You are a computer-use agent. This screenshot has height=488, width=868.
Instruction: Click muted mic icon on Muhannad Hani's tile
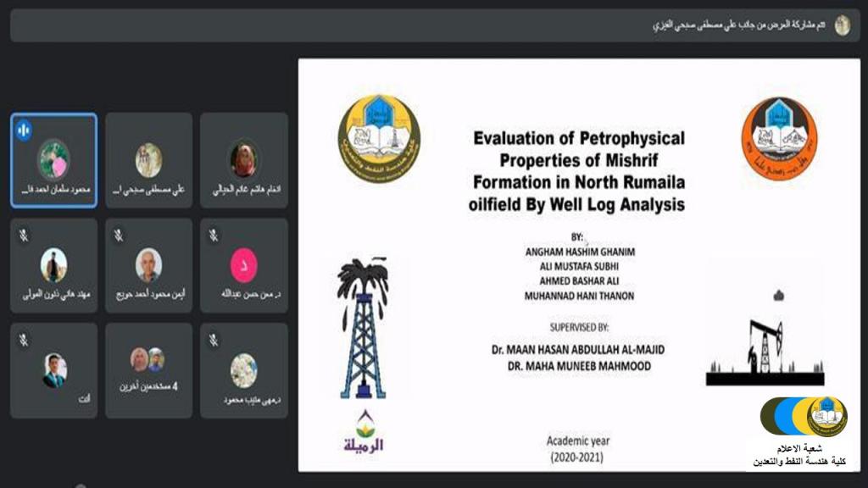pos(24,236)
